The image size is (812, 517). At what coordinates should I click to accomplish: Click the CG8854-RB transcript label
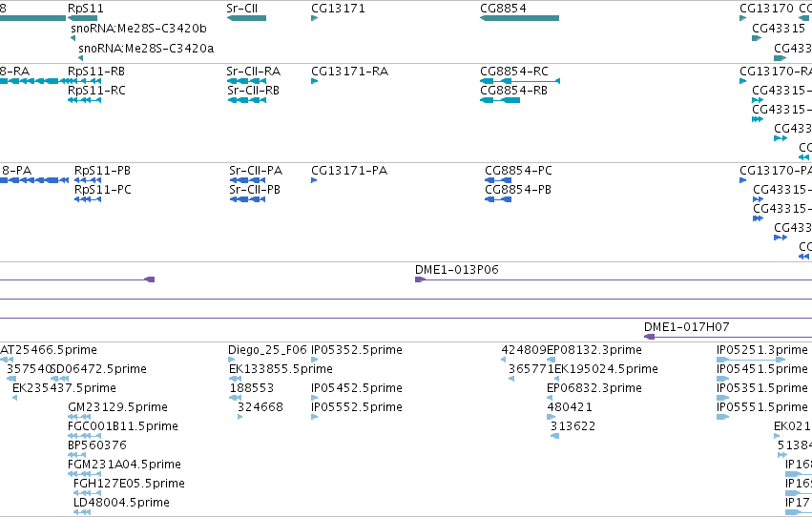[513, 91]
